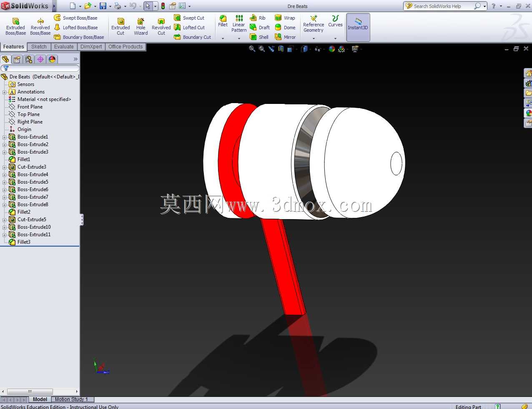Expand the Boss-Extrude1 feature node

5,137
